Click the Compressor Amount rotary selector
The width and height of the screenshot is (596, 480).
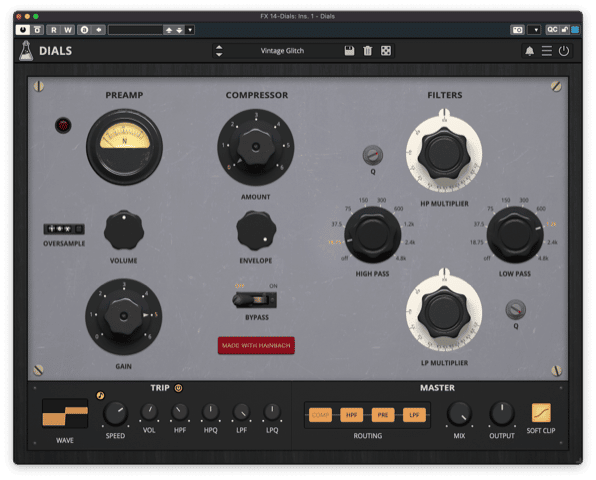[255, 147]
